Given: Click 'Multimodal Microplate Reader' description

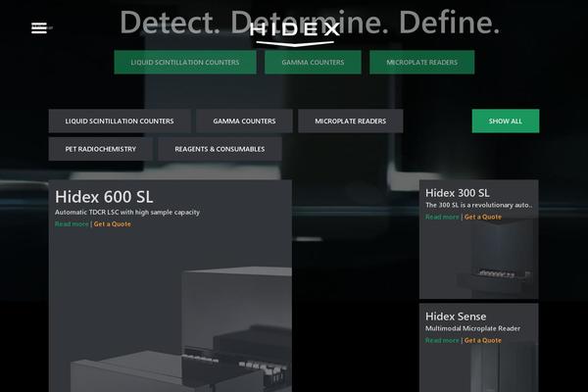Looking at the screenshot, I should coord(472,328).
